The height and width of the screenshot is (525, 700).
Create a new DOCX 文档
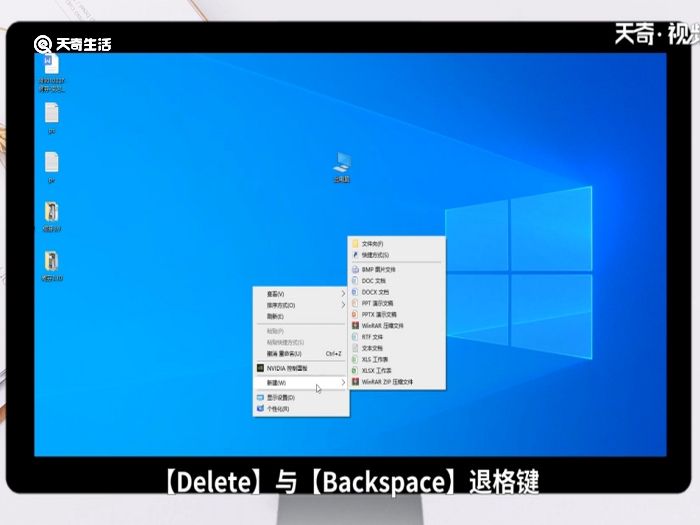tap(396, 292)
